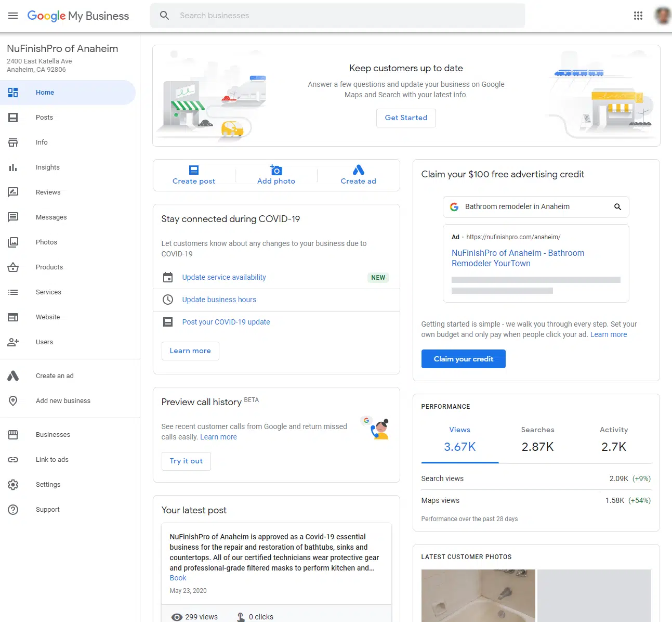This screenshot has width=672, height=622.
Task: Click the Settings gear icon
Action: click(13, 485)
